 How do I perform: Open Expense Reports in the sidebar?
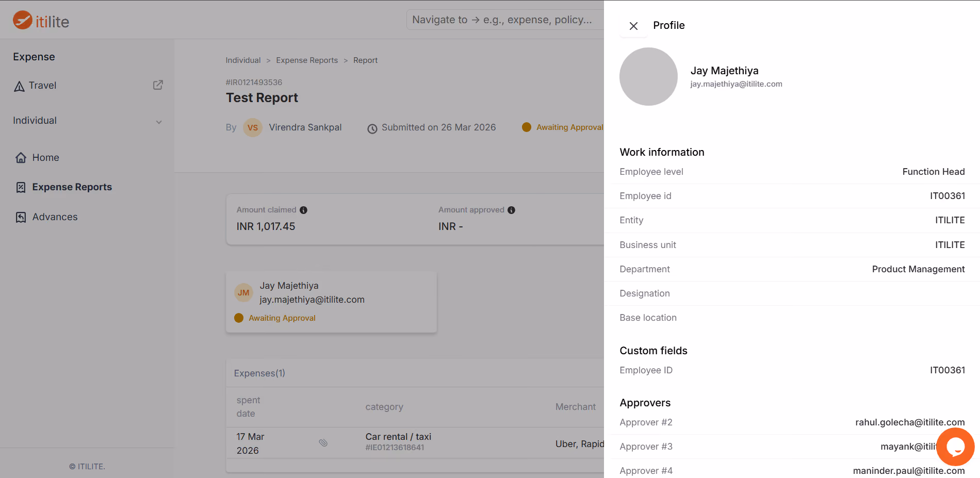click(x=72, y=187)
